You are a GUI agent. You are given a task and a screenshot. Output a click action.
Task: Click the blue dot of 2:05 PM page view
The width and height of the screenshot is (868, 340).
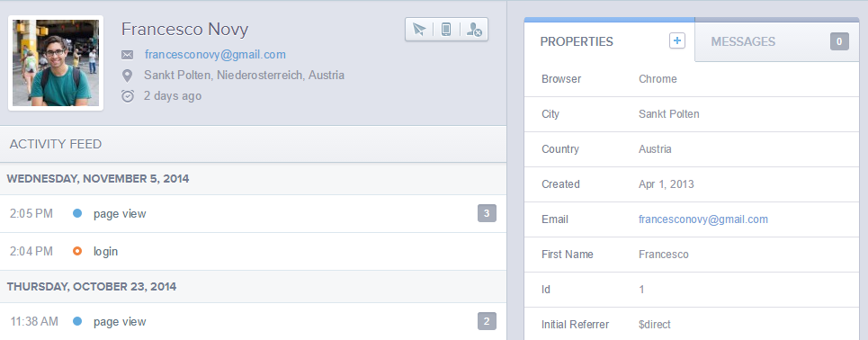click(x=77, y=213)
